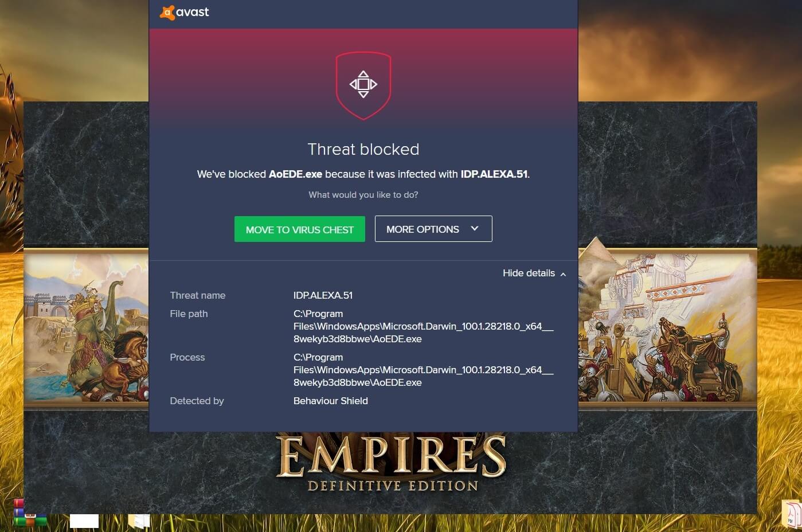Image resolution: width=802 pixels, height=532 pixels.
Task: Click the bold AoEDE.exe filename in message
Action: coord(295,174)
